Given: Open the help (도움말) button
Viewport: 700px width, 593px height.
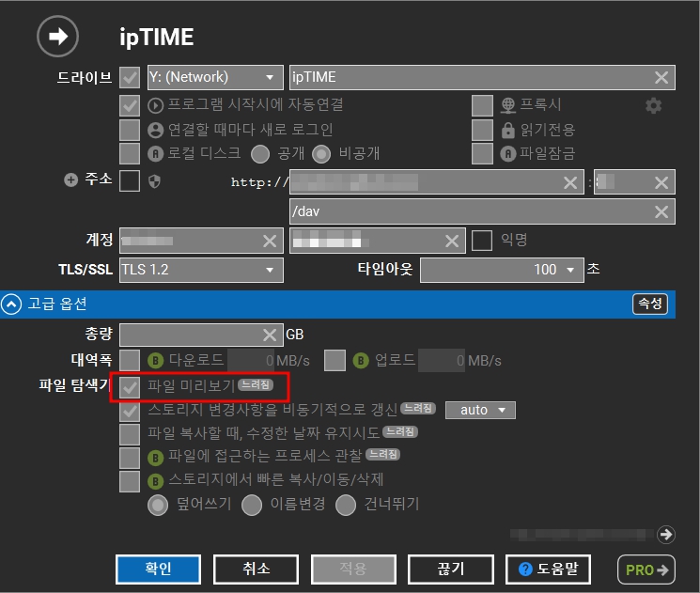Looking at the screenshot, I should (548, 570).
